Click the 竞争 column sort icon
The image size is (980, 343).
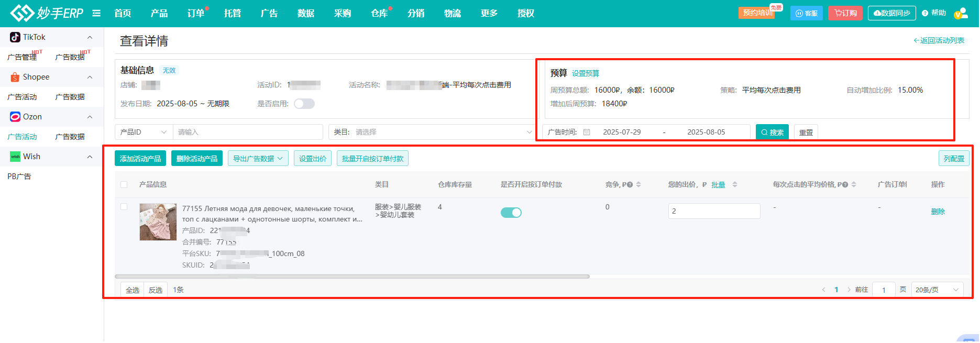click(638, 184)
